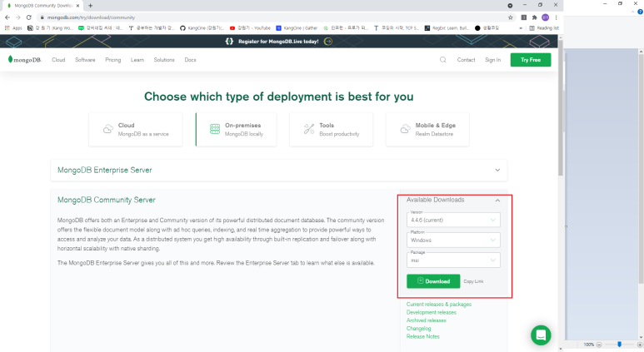Open the KangCine Gather bookmark
The height and width of the screenshot is (352, 644).
point(297,28)
